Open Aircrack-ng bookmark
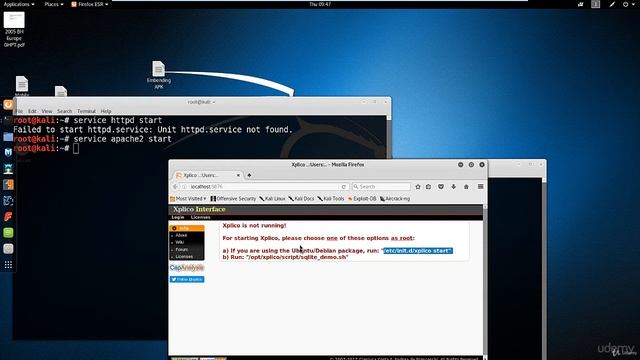This screenshot has height=360, width=640. click(x=395, y=199)
